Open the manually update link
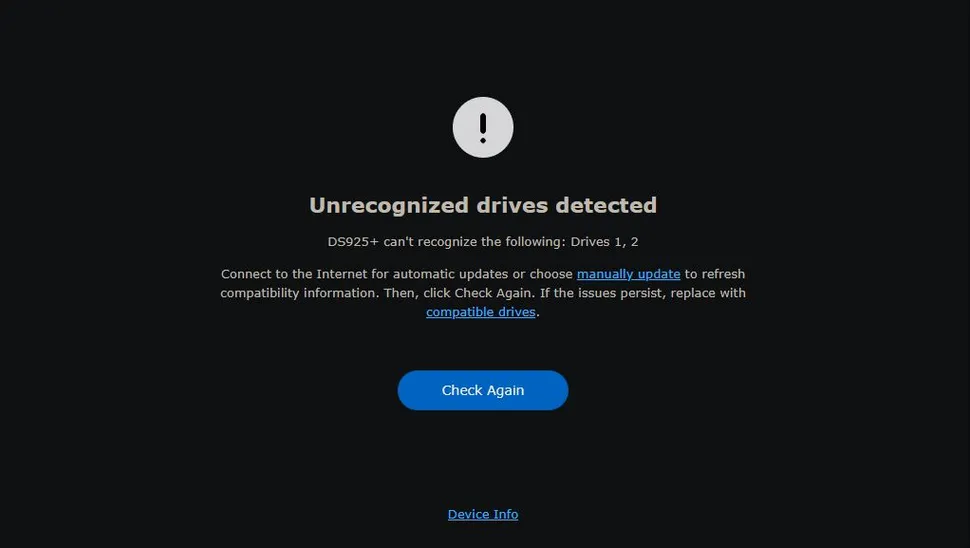This screenshot has height=548, width=970. [629, 274]
